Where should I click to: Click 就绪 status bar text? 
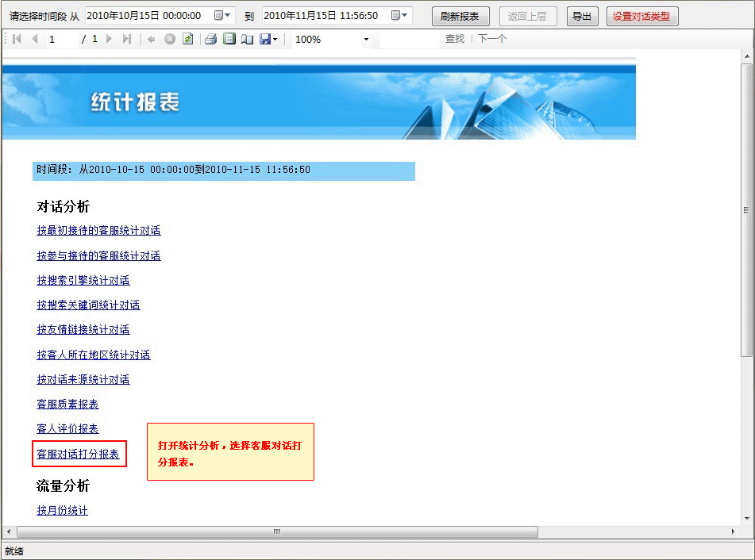pos(14,551)
